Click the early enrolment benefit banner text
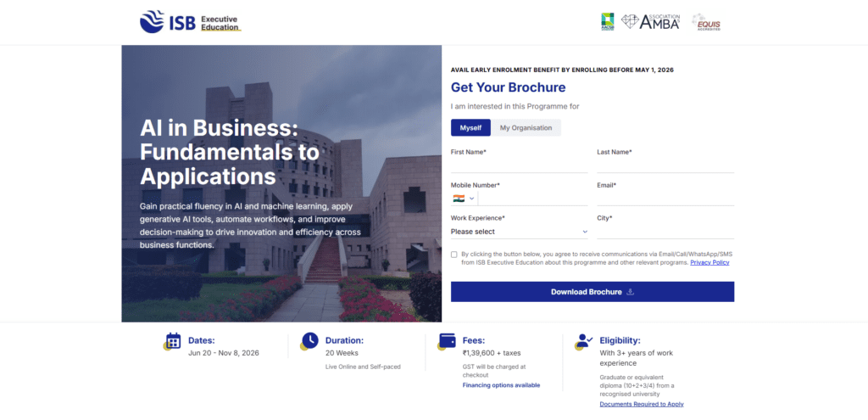 pyautogui.click(x=562, y=70)
